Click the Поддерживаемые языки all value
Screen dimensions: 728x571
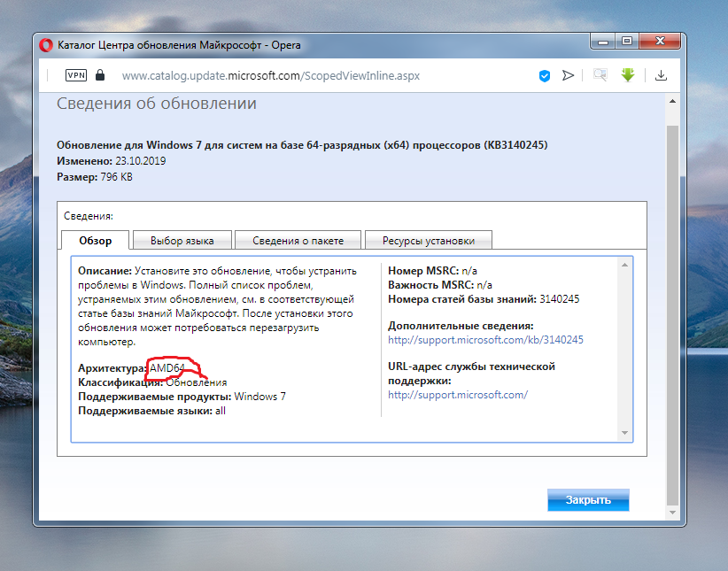pyautogui.click(x=221, y=411)
